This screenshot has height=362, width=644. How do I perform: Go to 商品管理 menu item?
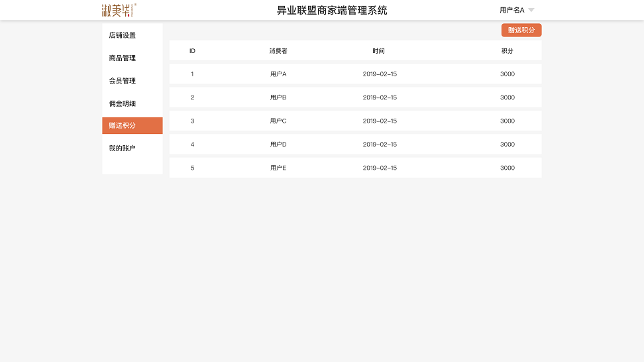pyautogui.click(x=123, y=58)
